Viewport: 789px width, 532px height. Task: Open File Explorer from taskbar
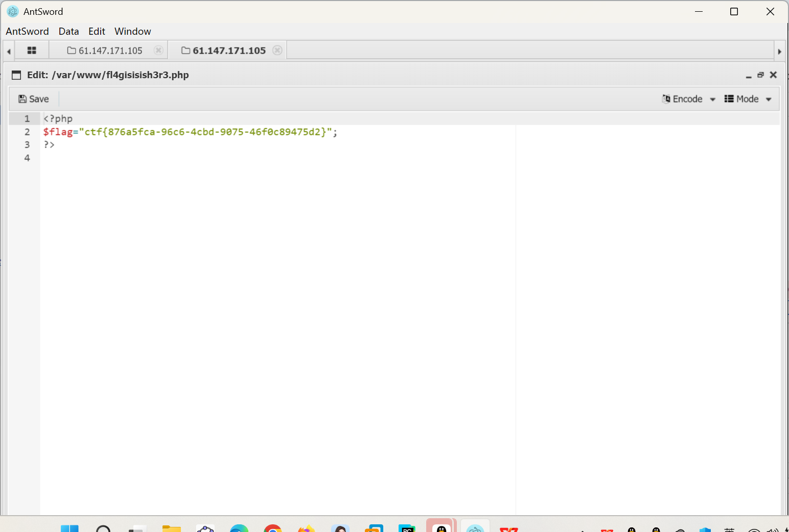click(x=172, y=528)
